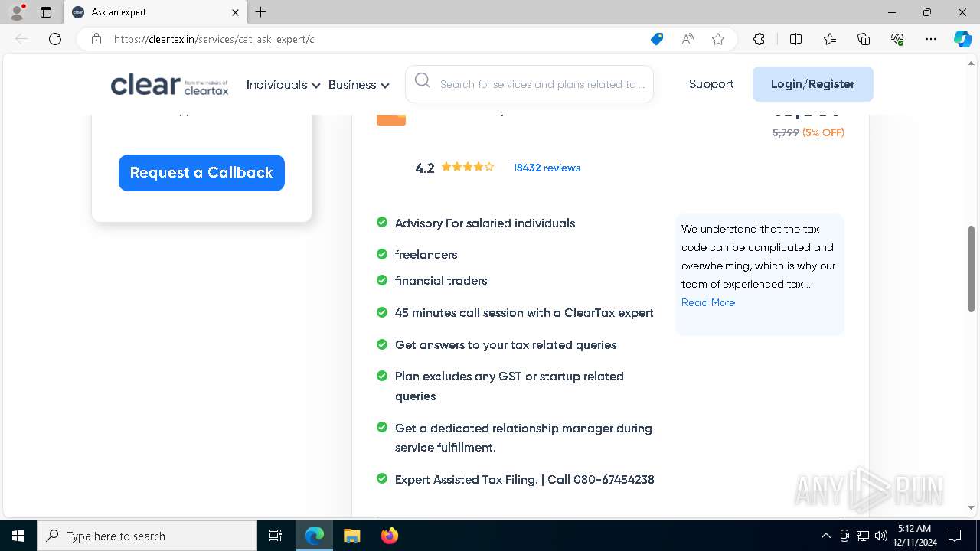Click the 'freelancers' list item
980x551 pixels.
pos(426,255)
